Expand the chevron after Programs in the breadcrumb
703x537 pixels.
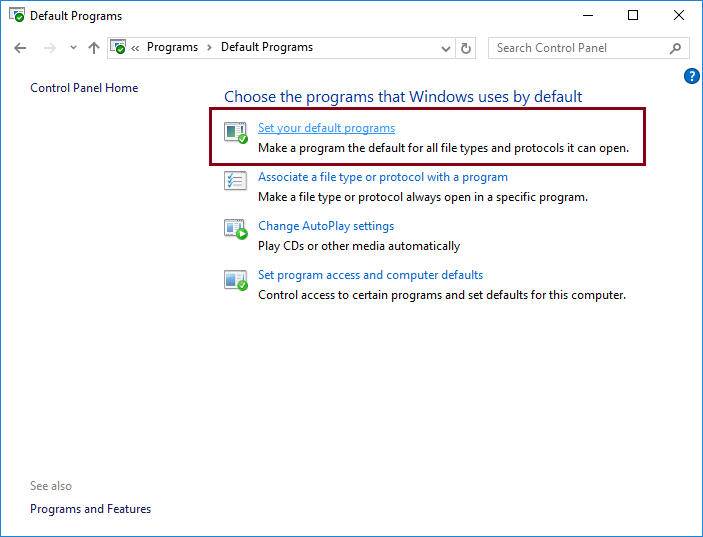click(x=209, y=48)
